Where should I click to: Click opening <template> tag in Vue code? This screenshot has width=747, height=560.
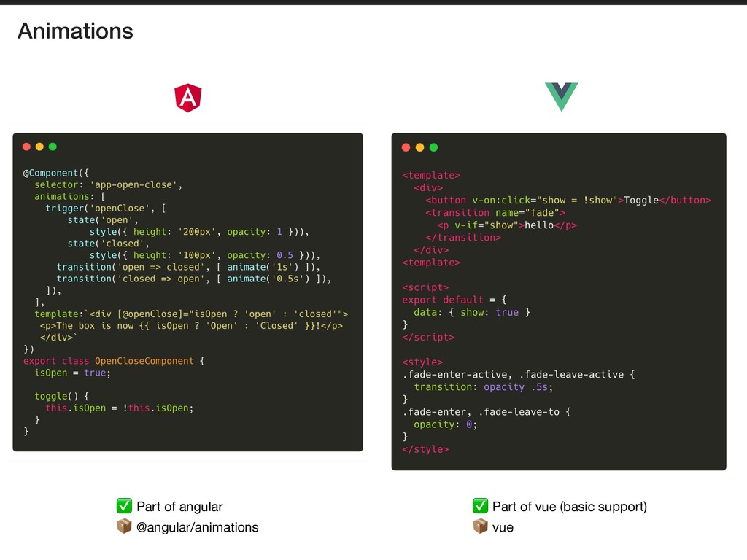(431, 175)
